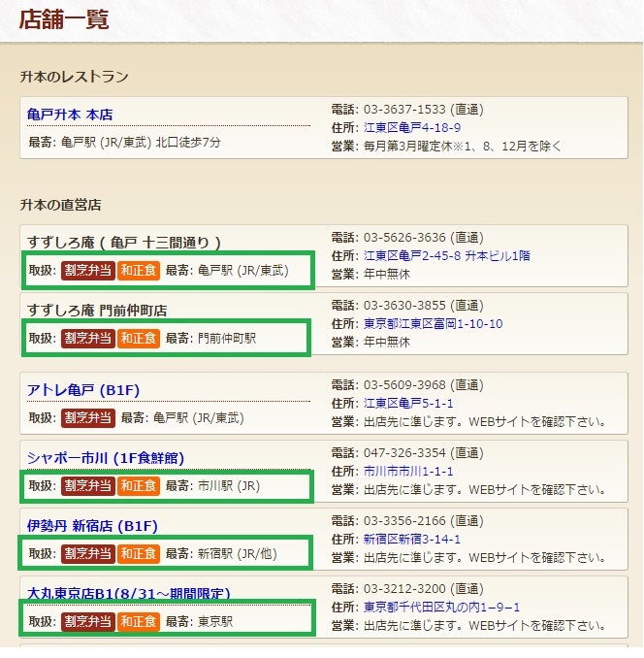Click 割烹弁当 badge in すずしろ庵 亀戸 row

(x=88, y=270)
